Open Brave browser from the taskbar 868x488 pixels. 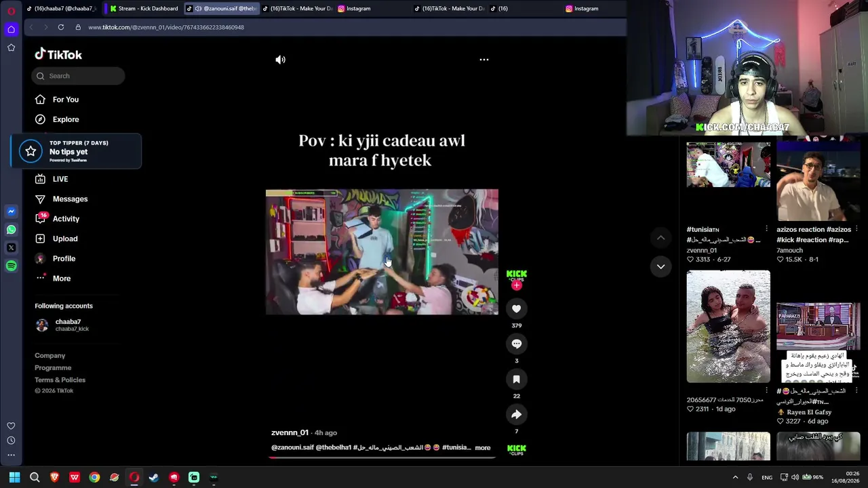coord(54,477)
